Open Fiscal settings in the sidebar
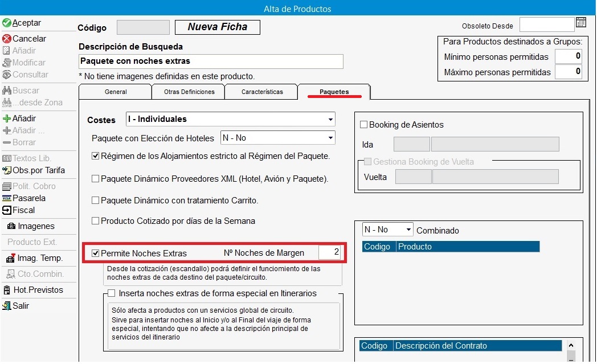This screenshot has height=364, width=597. coord(7,210)
